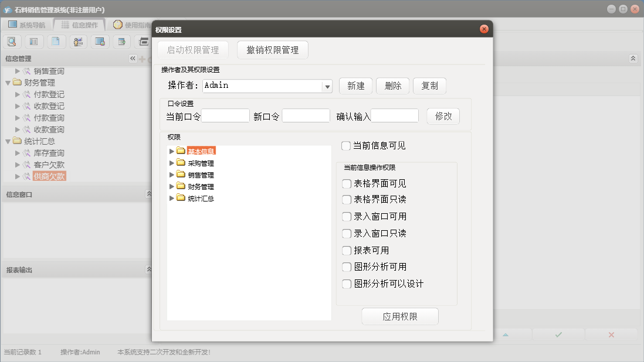The height and width of the screenshot is (362, 644).
Task: Toggle the 图形分析可用 checkbox
Action: [347, 267]
